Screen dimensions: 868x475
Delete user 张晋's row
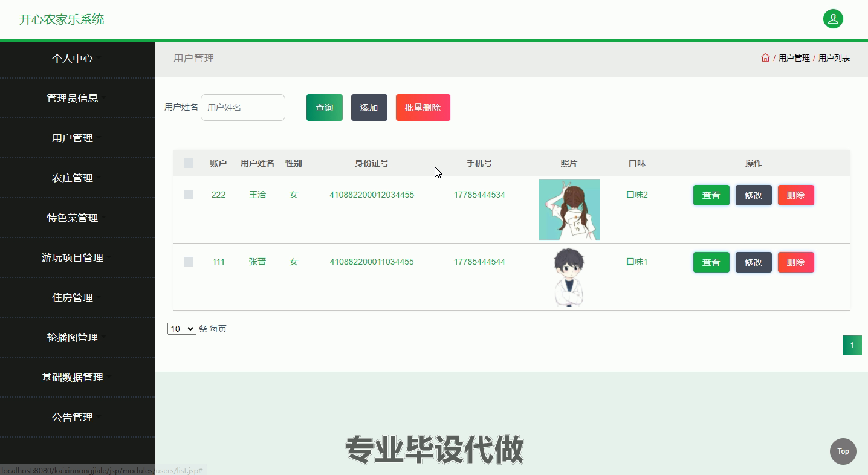796,262
